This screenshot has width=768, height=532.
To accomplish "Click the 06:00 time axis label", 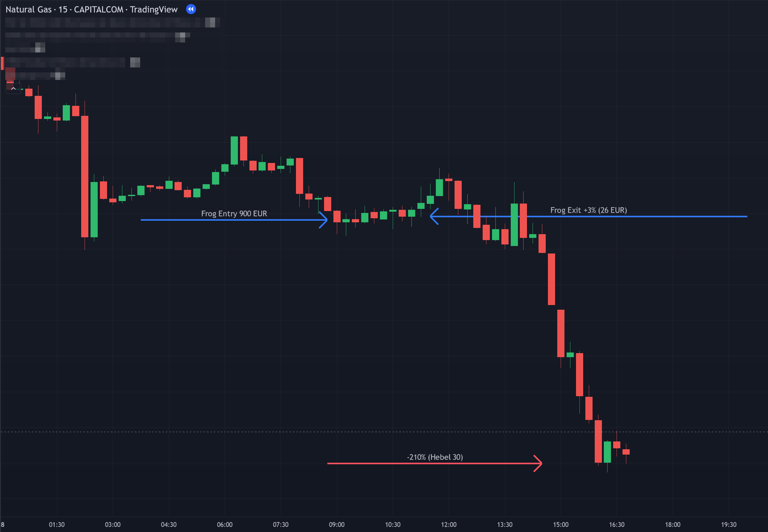I will click(x=225, y=525).
